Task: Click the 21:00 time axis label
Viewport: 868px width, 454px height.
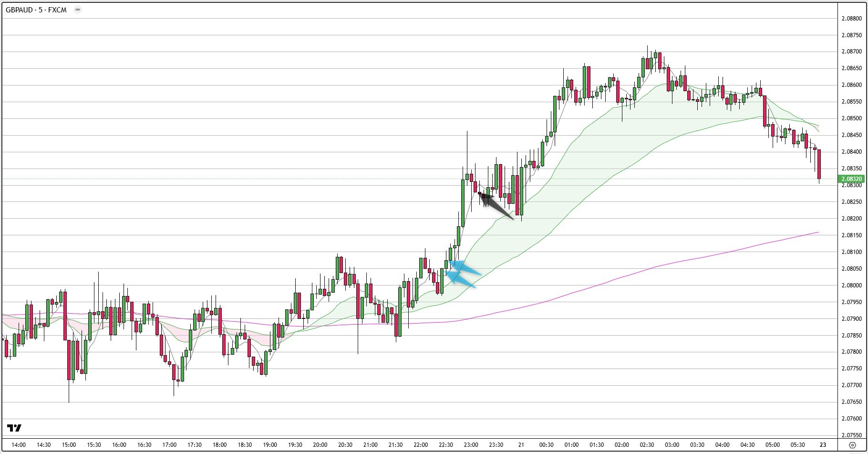Action: [370, 445]
